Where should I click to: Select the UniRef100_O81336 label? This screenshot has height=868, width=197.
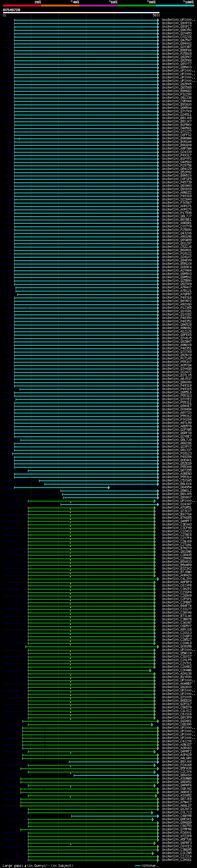(177, 98)
